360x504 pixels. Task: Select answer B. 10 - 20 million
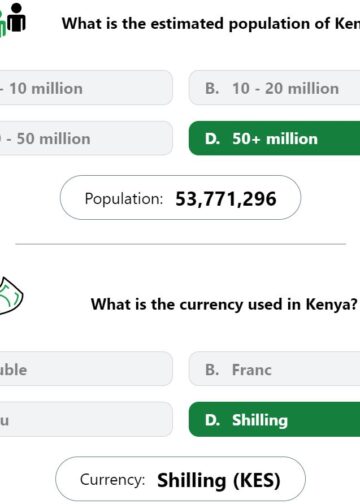coord(274,88)
